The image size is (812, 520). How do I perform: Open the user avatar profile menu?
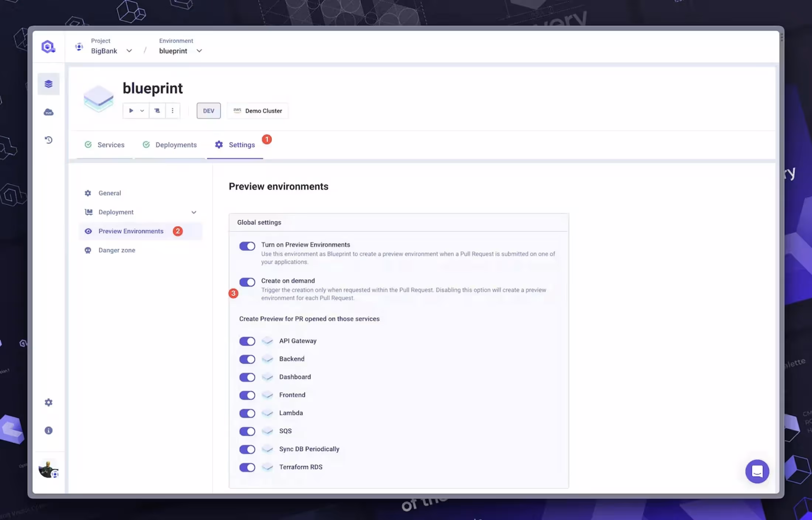(48, 469)
